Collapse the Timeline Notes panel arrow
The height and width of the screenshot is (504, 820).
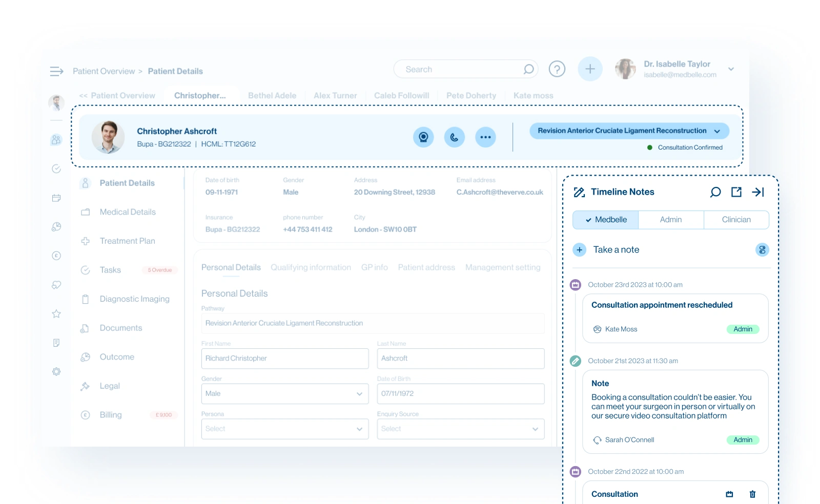pyautogui.click(x=758, y=192)
